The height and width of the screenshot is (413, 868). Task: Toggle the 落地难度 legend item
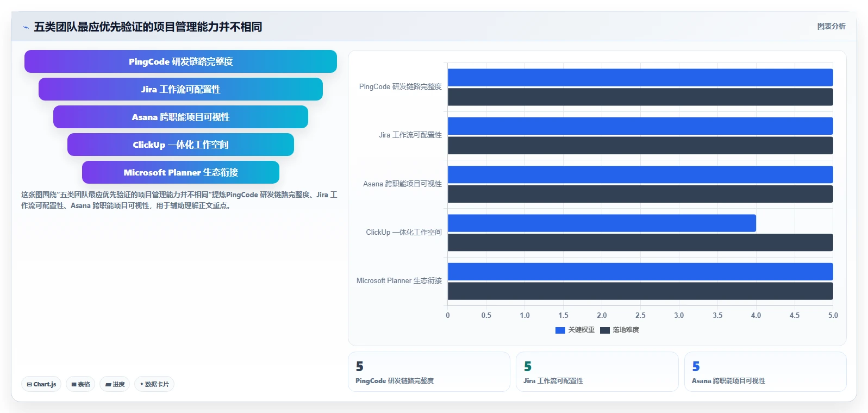[x=620, y=330]
